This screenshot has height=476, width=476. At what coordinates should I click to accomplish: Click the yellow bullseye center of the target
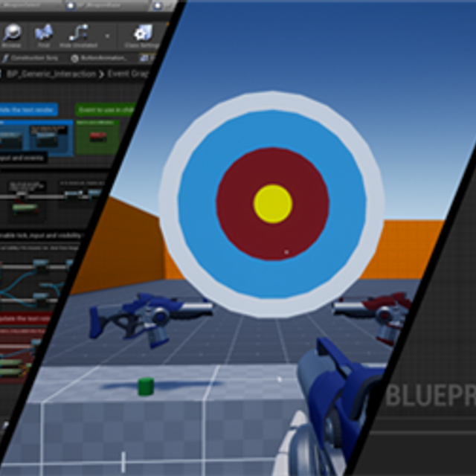pos(273,204)
